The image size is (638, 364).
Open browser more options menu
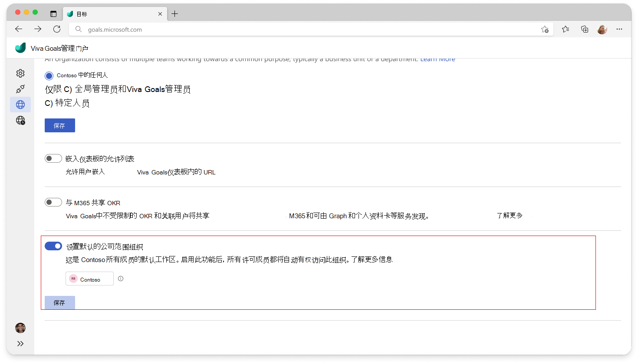click(619, 29)
